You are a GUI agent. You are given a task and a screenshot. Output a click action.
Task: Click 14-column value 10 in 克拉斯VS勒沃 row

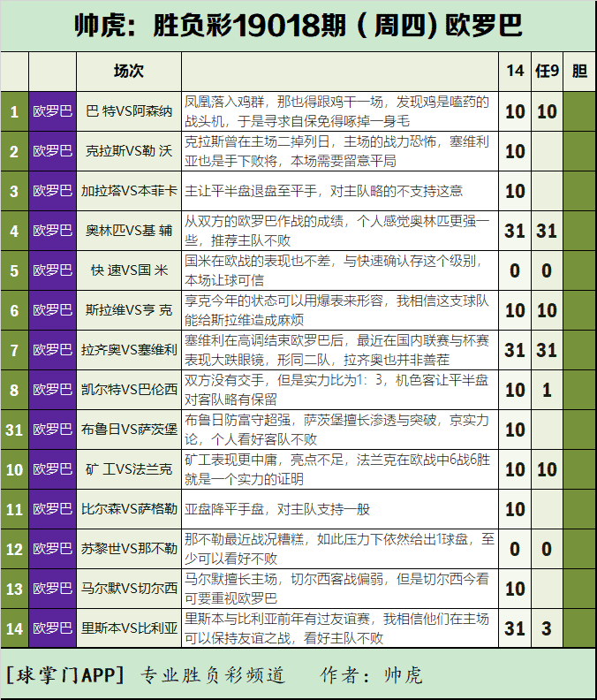click(515, 151)
